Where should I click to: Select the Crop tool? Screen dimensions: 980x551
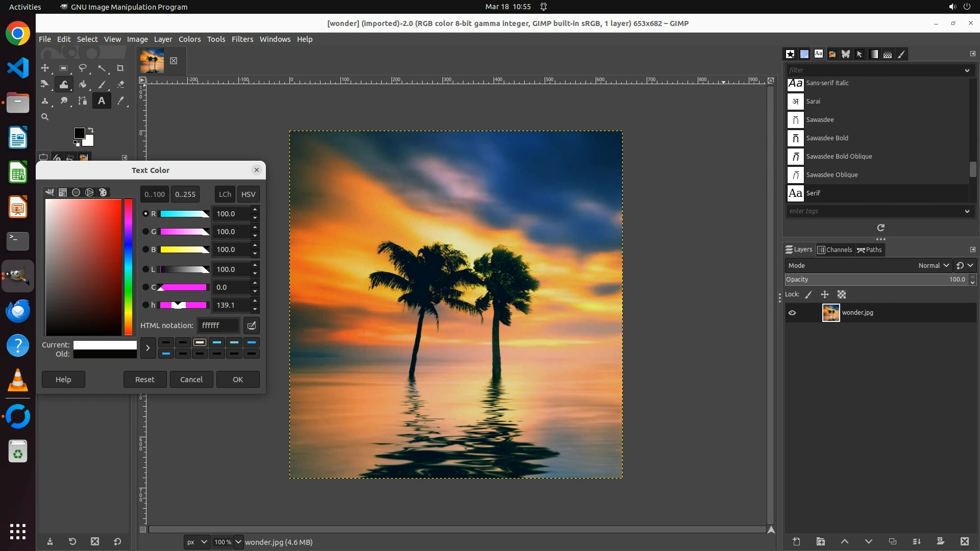[120, 68]
